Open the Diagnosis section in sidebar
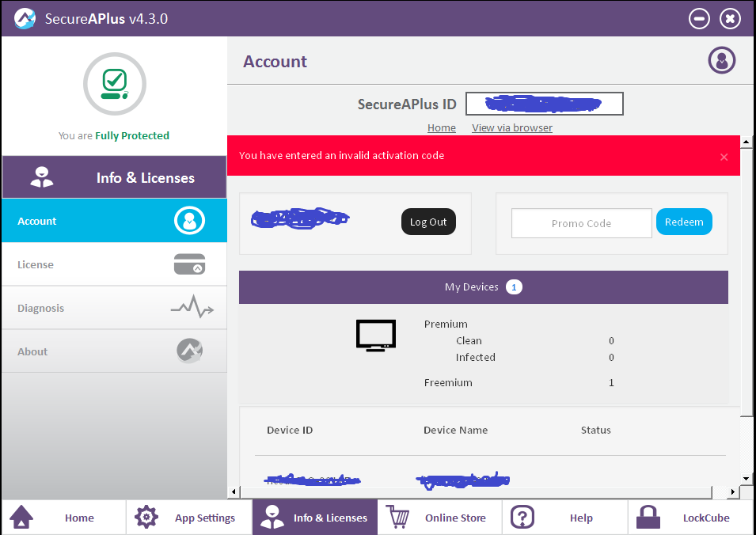This screenshot has width=756, height=535. tap(114, 308)
